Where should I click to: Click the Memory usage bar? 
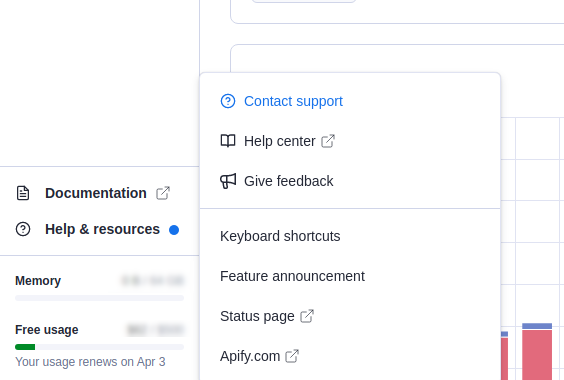[x=99, y=298]
